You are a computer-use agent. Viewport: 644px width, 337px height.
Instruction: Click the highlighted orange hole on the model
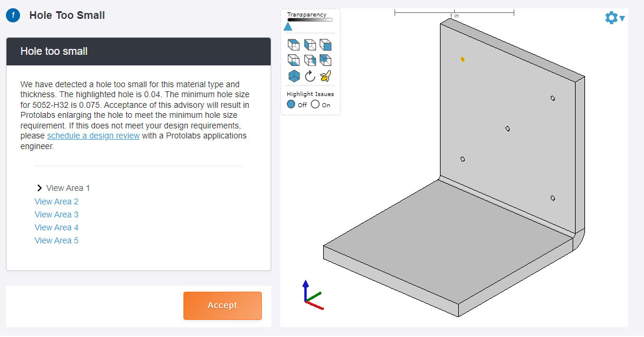(463, 60)
